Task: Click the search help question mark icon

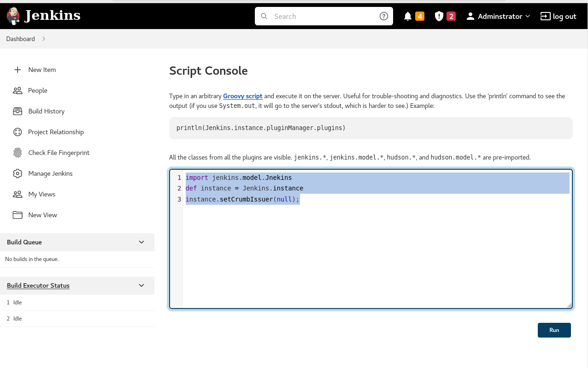Action: (x=383, y=17)
